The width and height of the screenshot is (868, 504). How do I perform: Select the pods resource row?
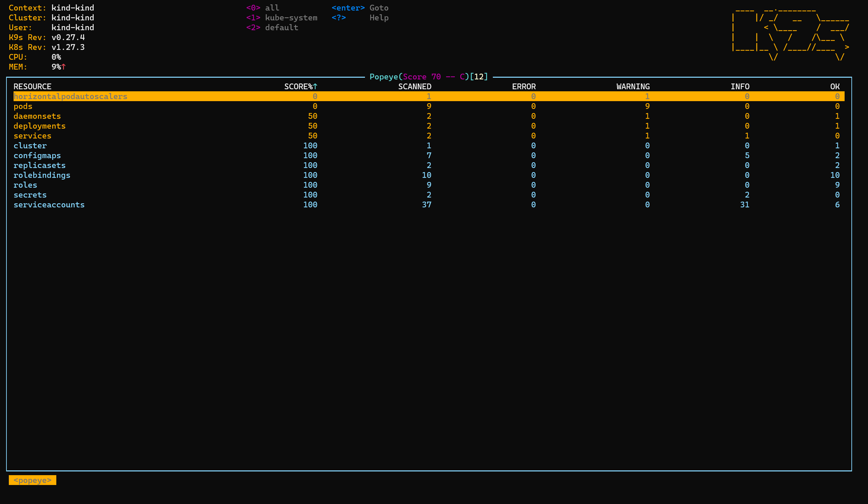coord(23,106)
